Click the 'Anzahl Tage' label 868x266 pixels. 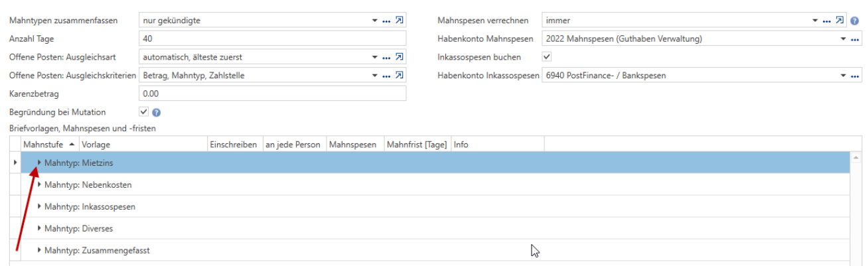click(x=31, y=39)
